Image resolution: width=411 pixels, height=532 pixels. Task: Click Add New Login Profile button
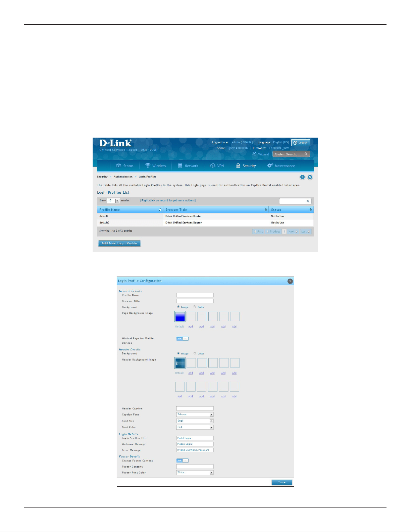point(119,243)
